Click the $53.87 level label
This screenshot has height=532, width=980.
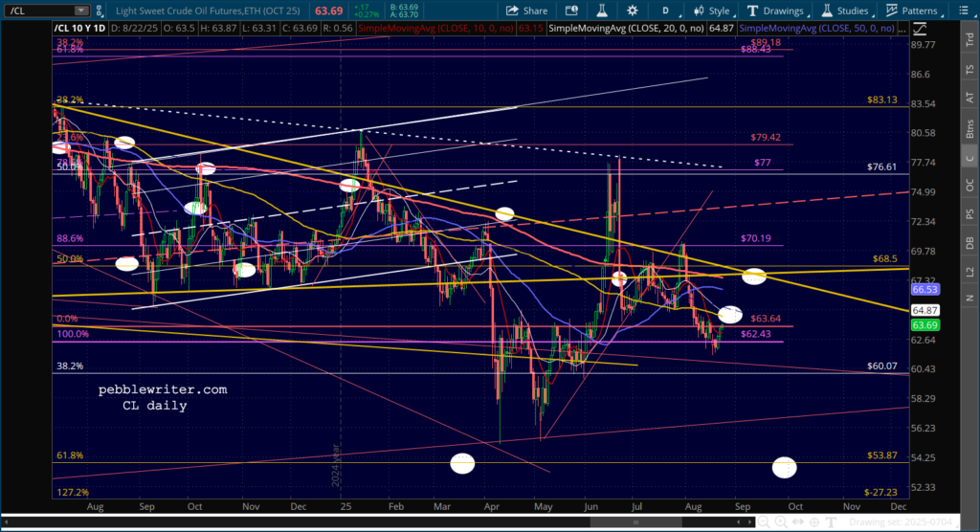coord(881,455)
